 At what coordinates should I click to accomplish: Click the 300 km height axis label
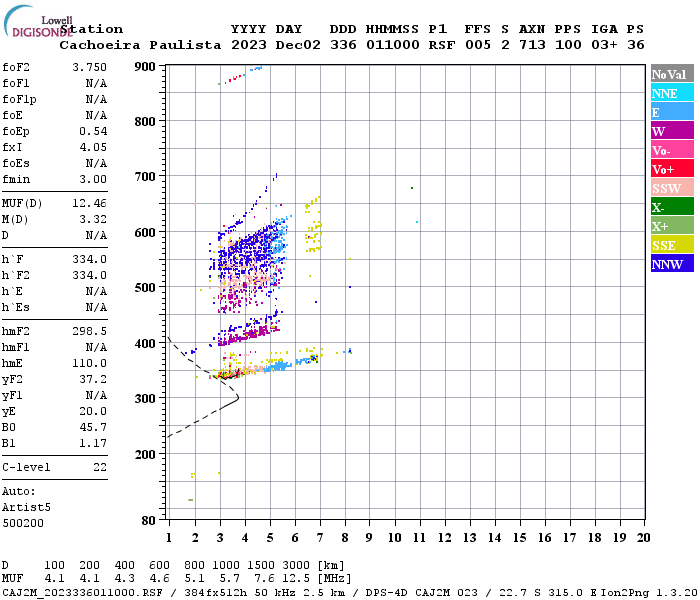tap(145, 398)
